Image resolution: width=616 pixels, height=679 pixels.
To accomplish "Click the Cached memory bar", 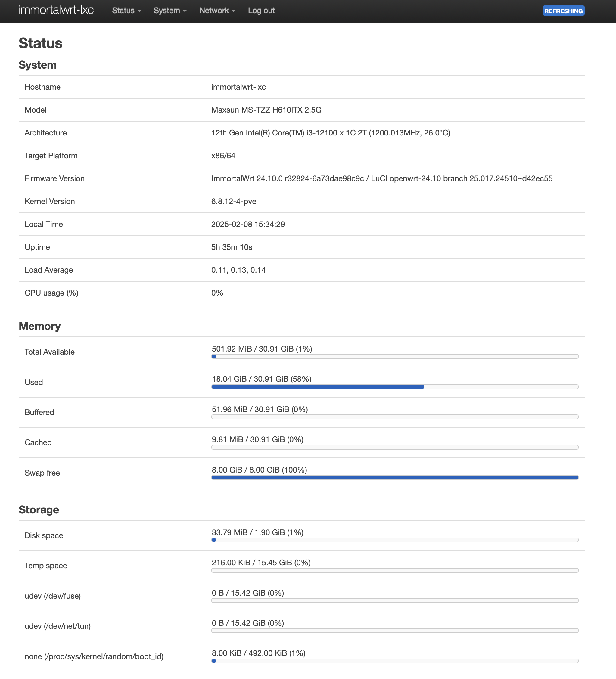I will [x=395, y=447].
